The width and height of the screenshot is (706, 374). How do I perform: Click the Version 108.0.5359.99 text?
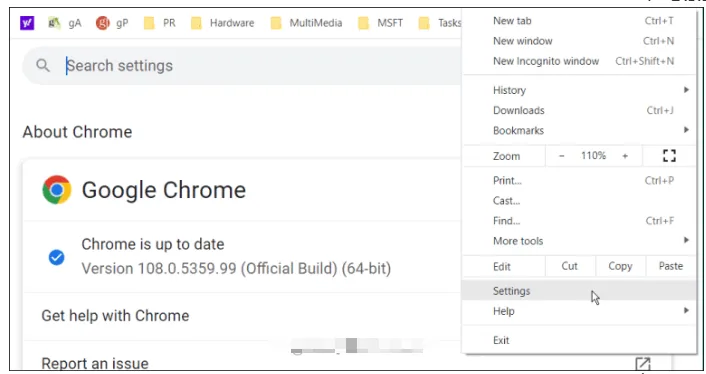click(x=236, y=269)
